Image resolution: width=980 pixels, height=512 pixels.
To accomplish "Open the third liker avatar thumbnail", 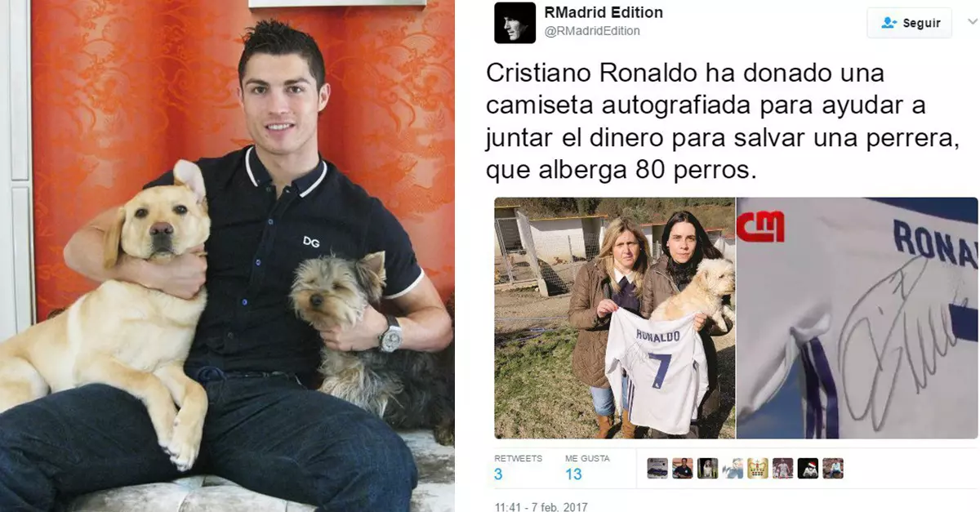I will (708, 468).
